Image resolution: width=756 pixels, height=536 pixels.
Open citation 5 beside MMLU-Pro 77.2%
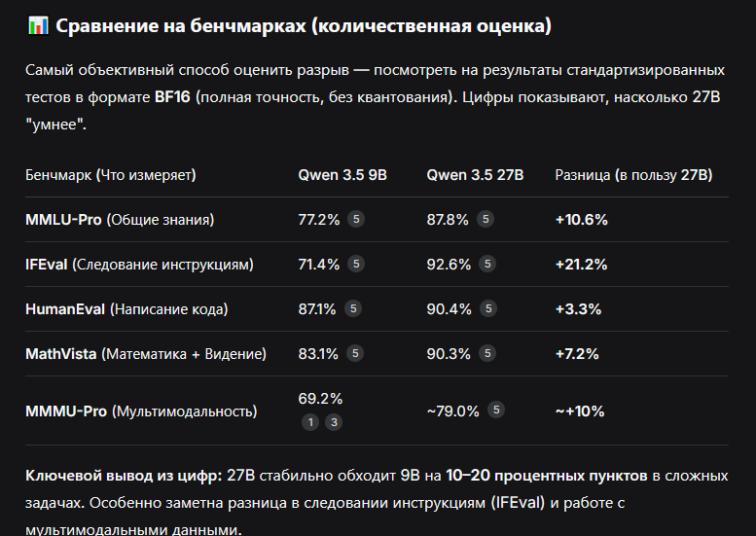[x=356, y=219]
